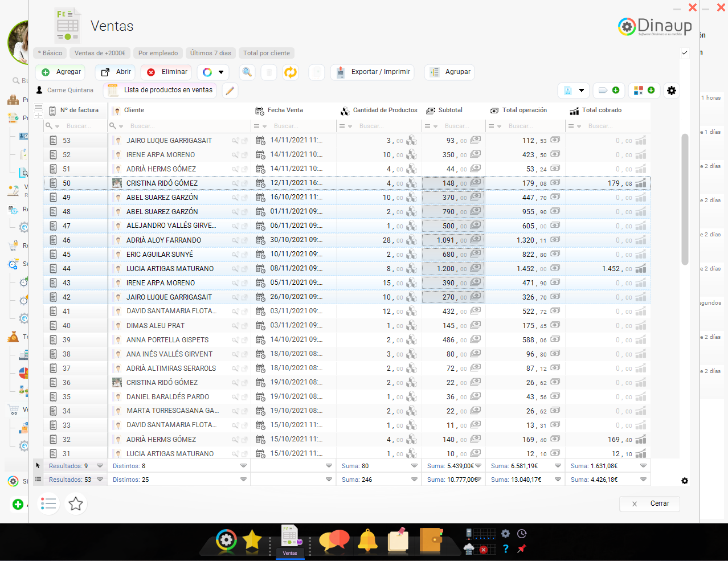Click the pencil edit icon beside list name
This screenshot has width=728, height=561.
click(x=230, y=91)
